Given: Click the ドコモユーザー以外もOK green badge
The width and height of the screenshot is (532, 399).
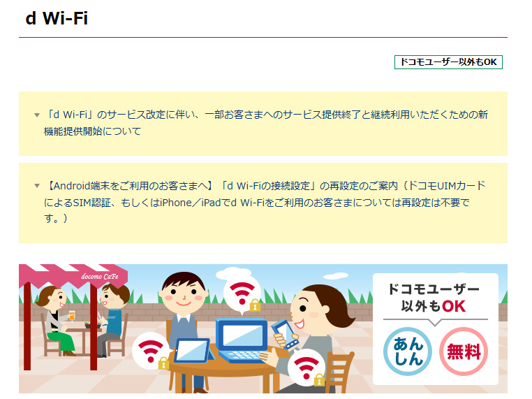Looking at the screenshot, I should (x=448, y=62).
